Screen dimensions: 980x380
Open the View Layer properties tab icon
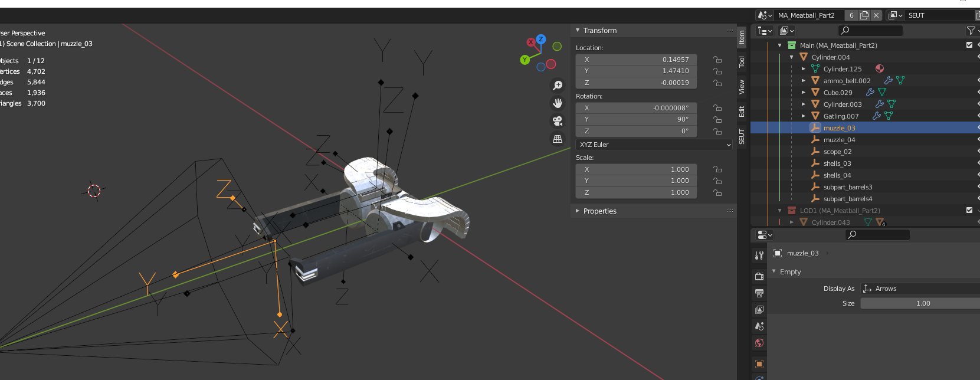(x=759, y=309)
